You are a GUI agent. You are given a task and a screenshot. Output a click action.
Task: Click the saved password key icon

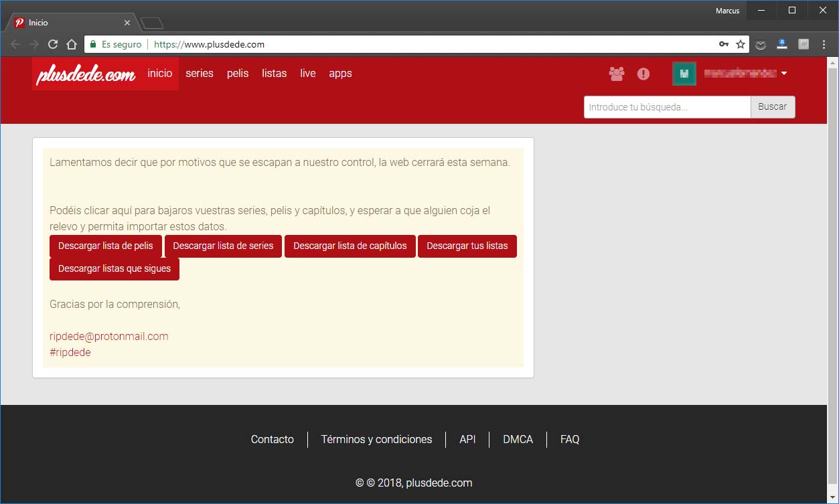(x=724, y=45)
